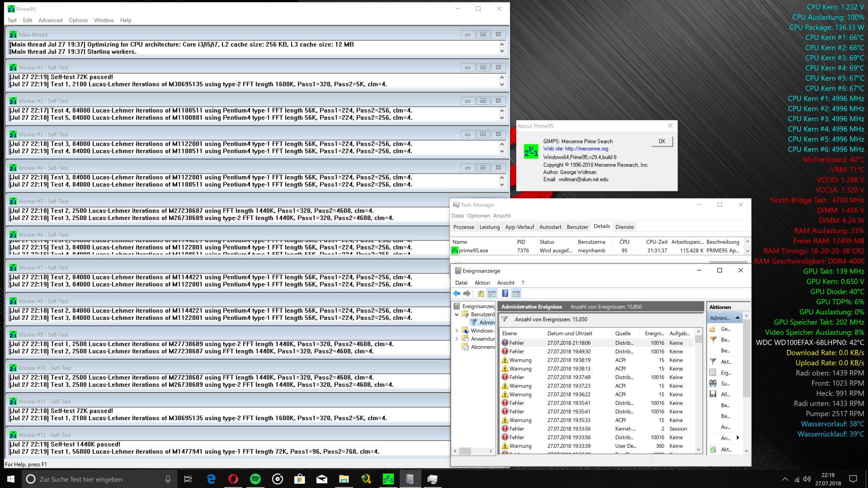The width and height of the screenshot is (868, 488).
Task: Click the Forward arrow in Ereignisanzeige toolbar
Action: pos(467,294)
